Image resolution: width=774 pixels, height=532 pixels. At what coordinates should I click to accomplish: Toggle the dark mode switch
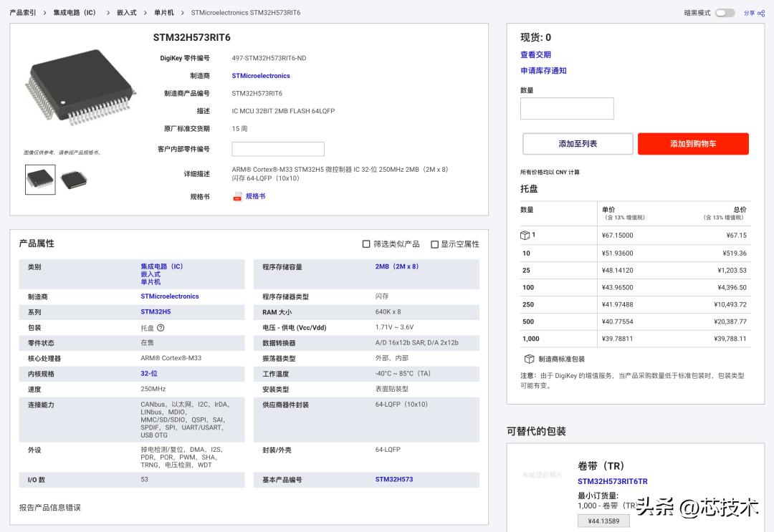[x=725, y=13]
